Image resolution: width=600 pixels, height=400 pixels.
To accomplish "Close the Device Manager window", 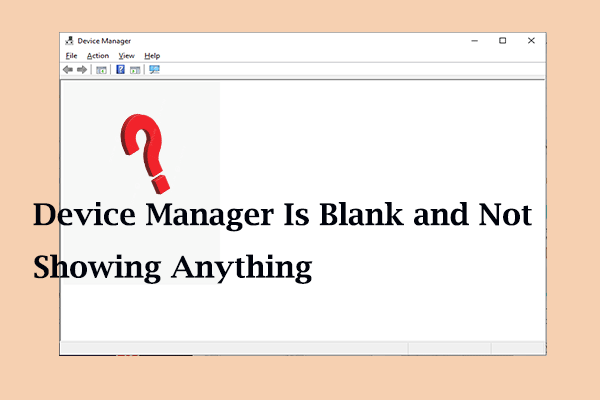I will click(529, 41).
